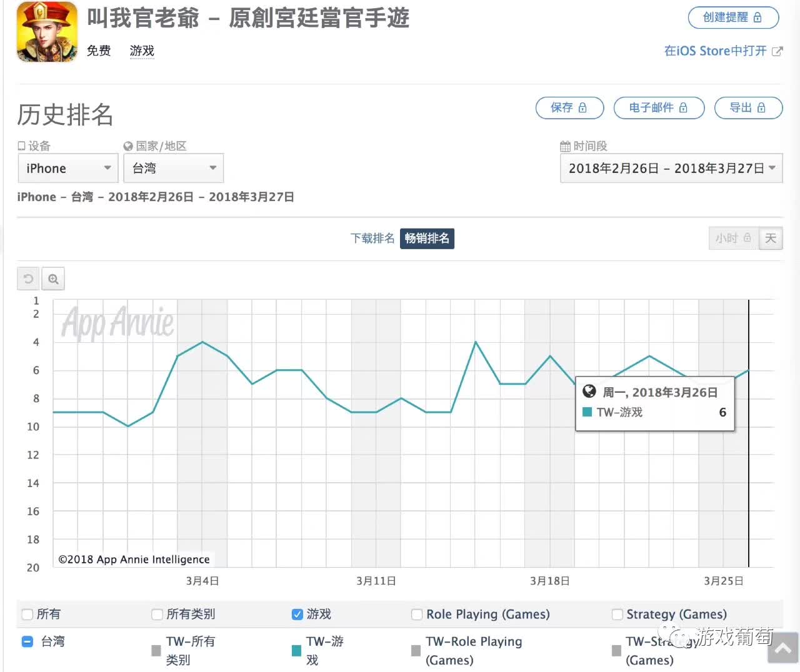Select the 畅销排名 grossing rank tab

(x=427, y=239)
